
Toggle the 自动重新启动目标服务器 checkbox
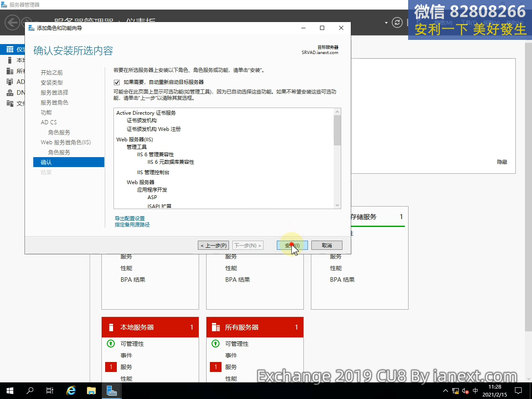click(x=117, y=82)
